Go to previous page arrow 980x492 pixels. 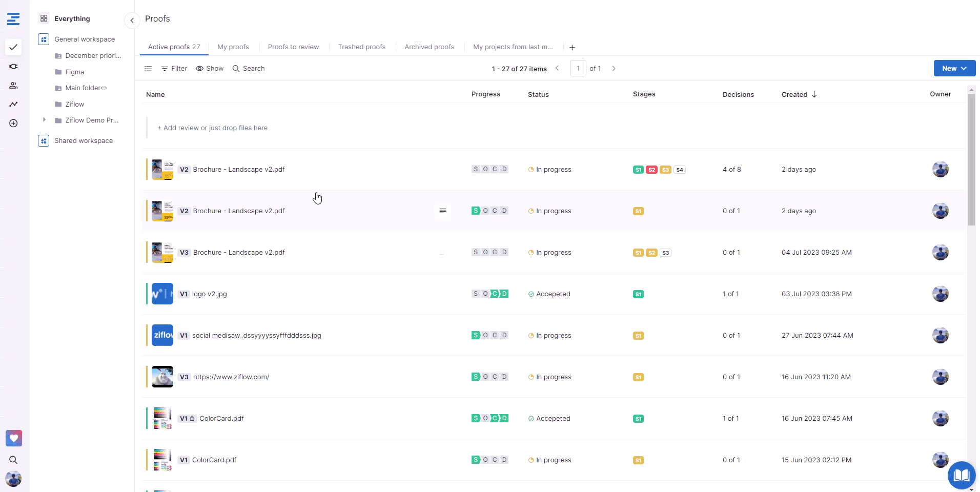[557, 68]
